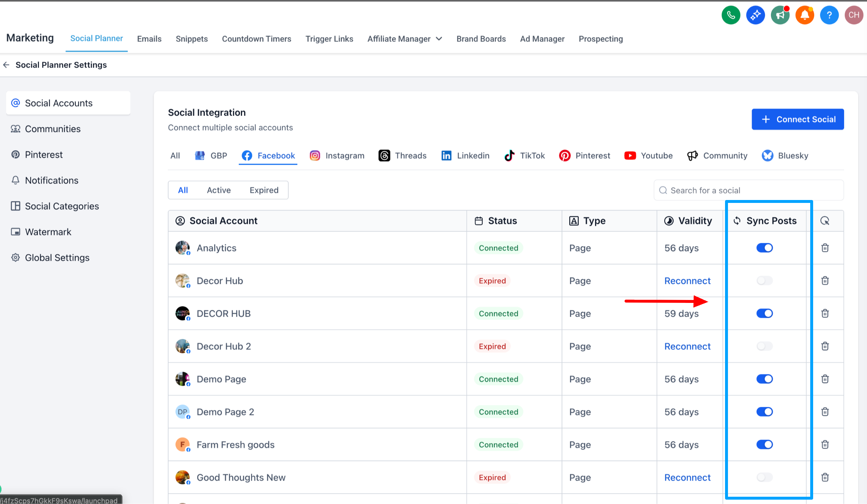
Task: Click the back arrow beside Social Planner Settings
Action: tap(6, 65)
